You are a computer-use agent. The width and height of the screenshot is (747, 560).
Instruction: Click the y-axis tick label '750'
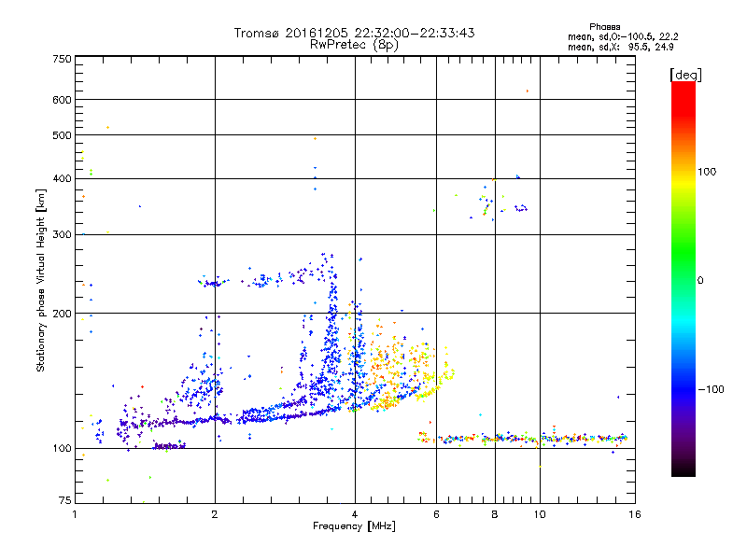tap(62, 59)
